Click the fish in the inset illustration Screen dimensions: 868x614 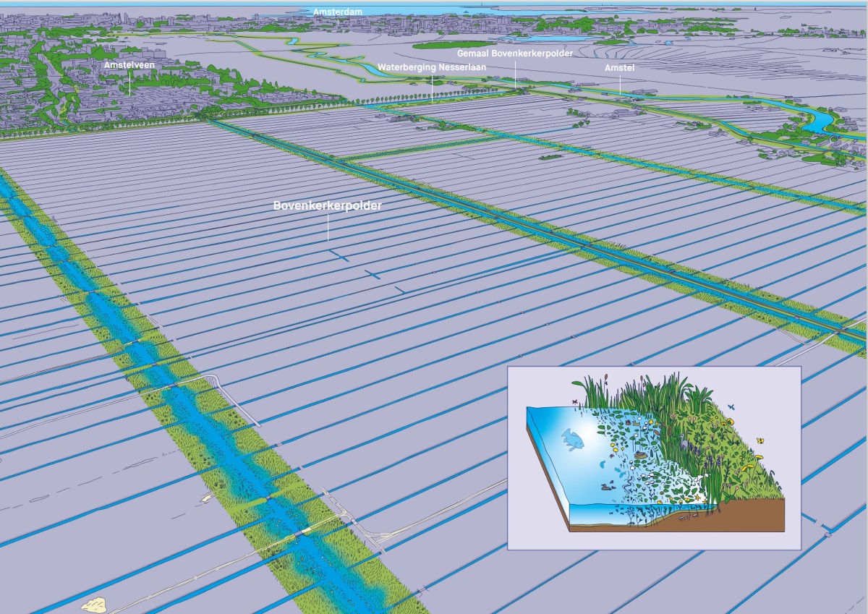[x=574, y=439]
